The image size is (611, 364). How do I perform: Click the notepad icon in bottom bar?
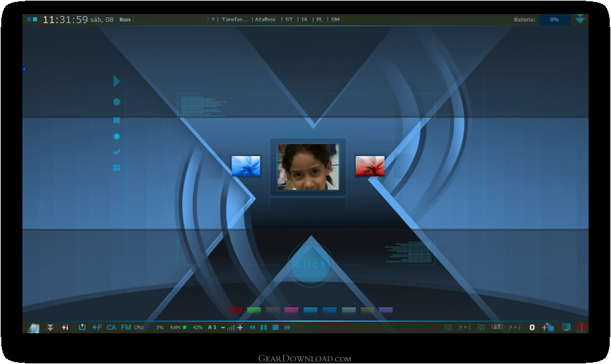click(x=33, y=328)
